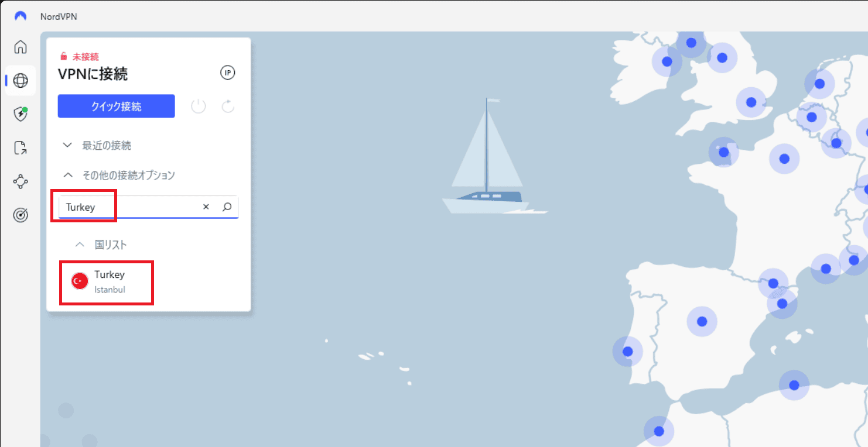Click the power disconnect icon

coord(199,106)
